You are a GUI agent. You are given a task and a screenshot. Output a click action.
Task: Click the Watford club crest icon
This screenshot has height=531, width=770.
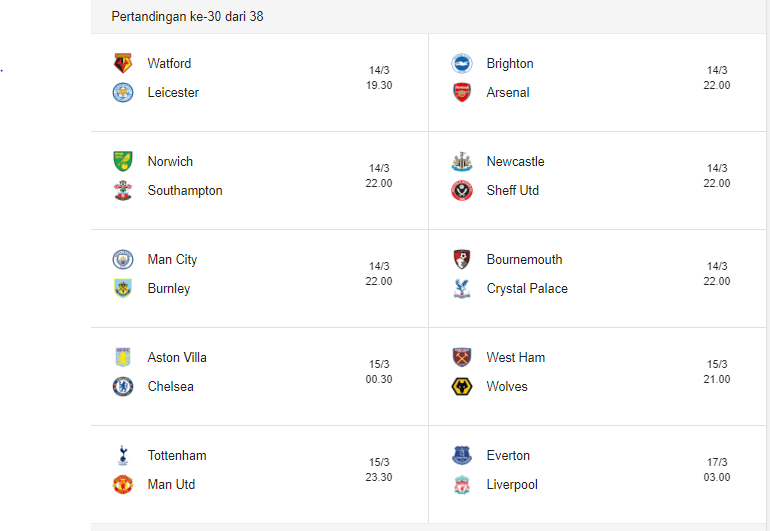(x=123, y=64)
